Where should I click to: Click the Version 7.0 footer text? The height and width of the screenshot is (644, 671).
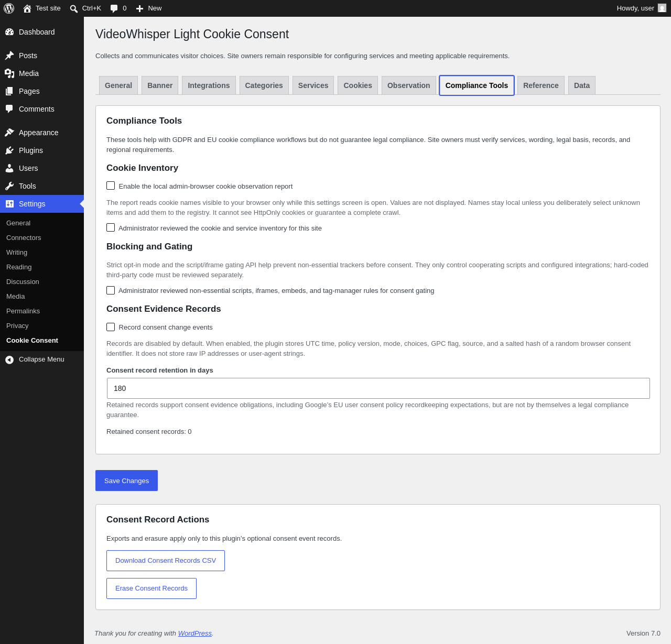point(643,634)
